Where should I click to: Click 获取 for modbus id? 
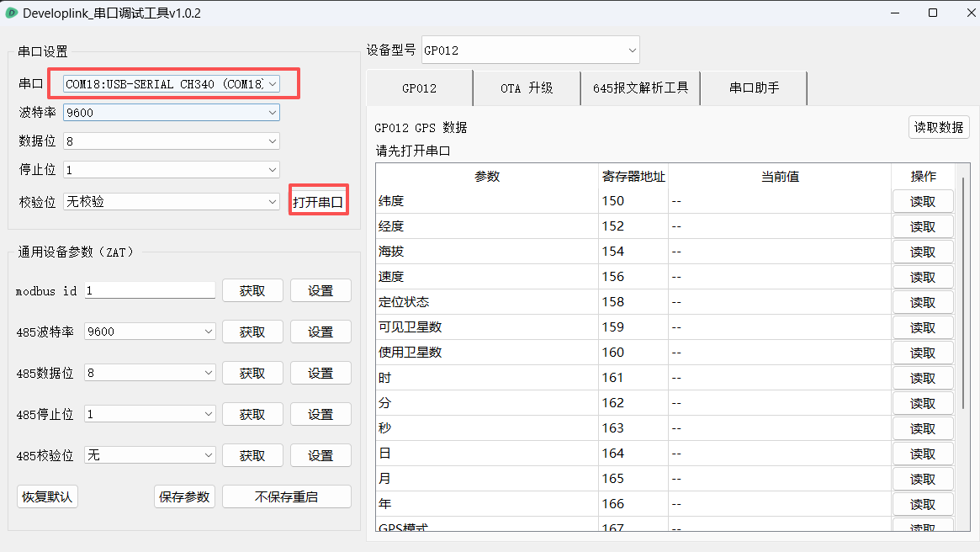coord(252,290)
